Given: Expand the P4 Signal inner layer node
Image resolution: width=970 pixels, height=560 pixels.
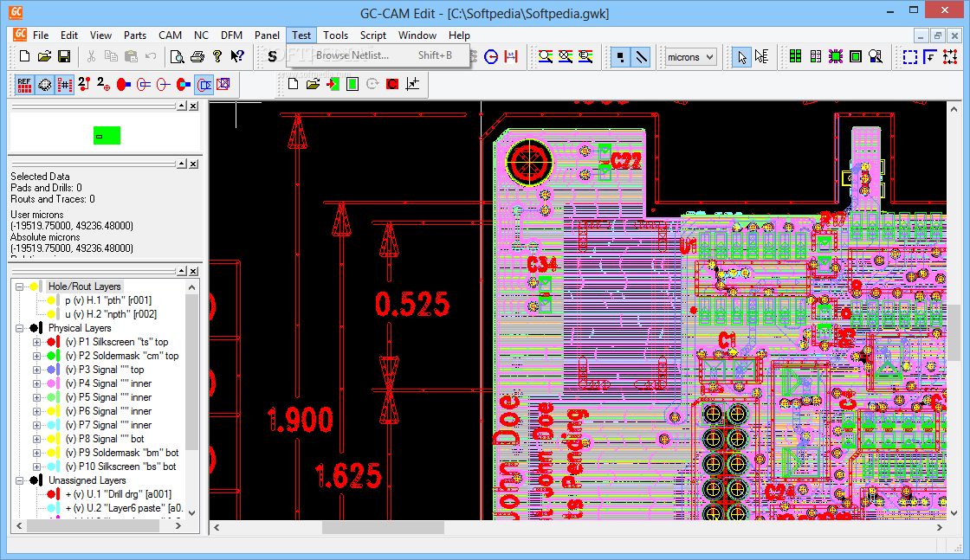Looking at the screenshot, I should [x=36, y=383].
